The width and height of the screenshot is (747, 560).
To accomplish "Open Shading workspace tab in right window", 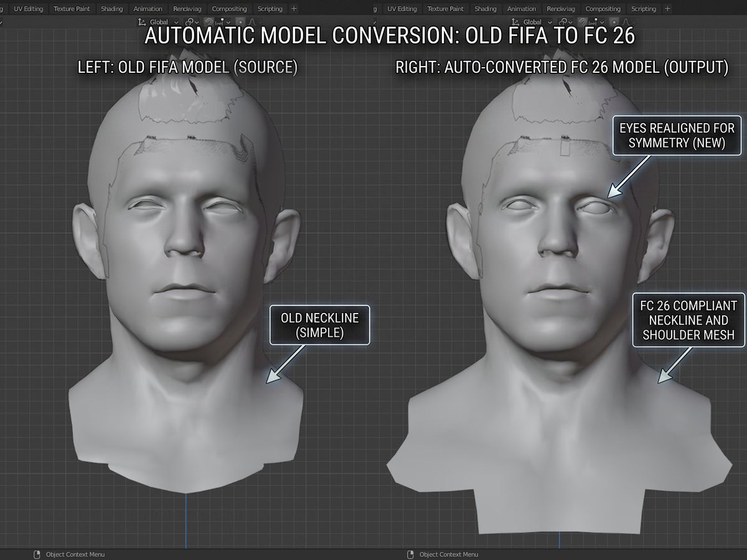I will [486, 9].
